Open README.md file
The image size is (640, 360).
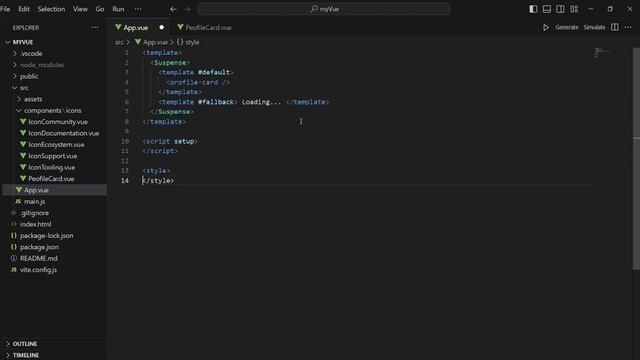(x=39, y=258)
